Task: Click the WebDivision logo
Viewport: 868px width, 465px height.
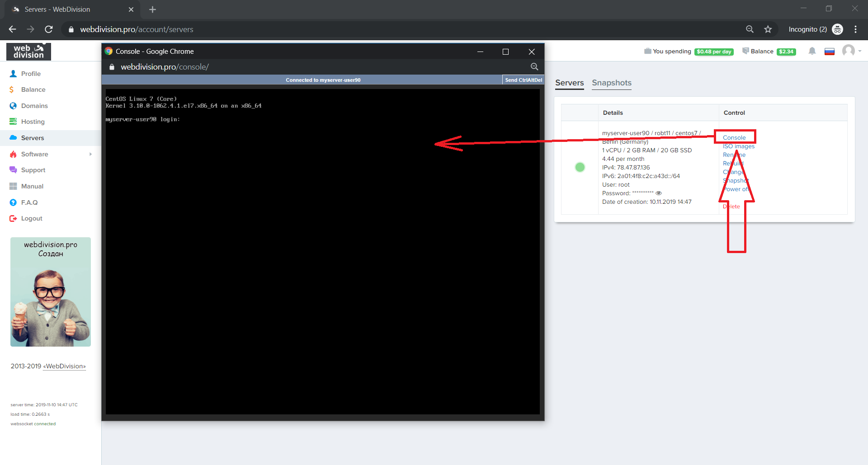Action: tap(28, 52)
